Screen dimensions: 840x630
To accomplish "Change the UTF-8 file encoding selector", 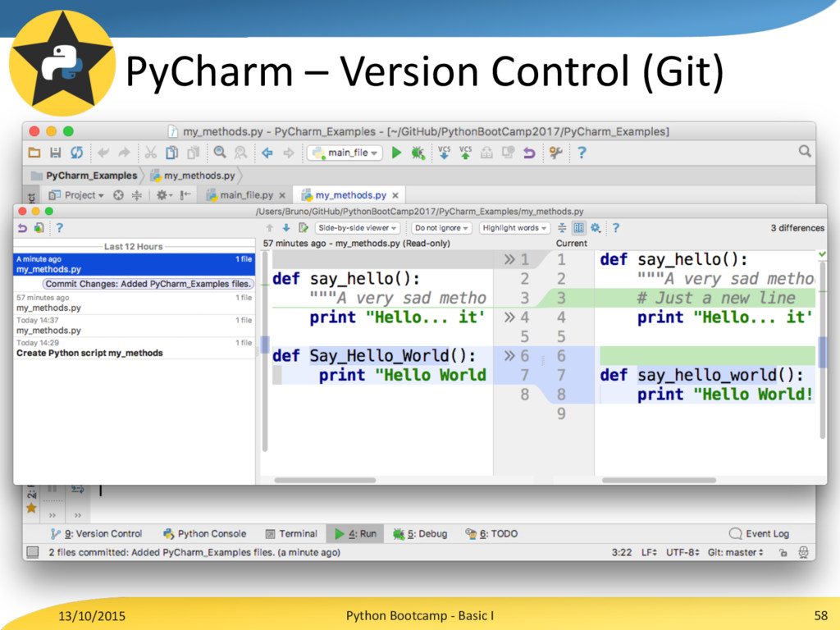I will [682, 552].
